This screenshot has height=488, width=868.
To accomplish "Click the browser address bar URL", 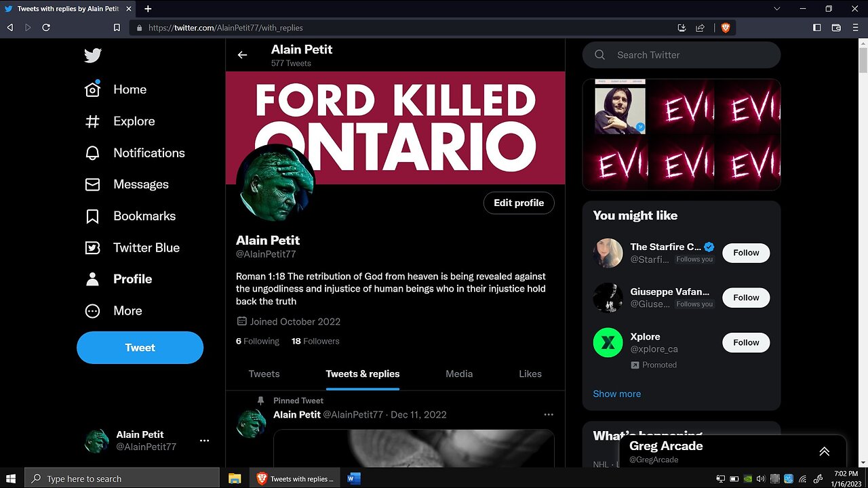I will [x=226, y=28].
